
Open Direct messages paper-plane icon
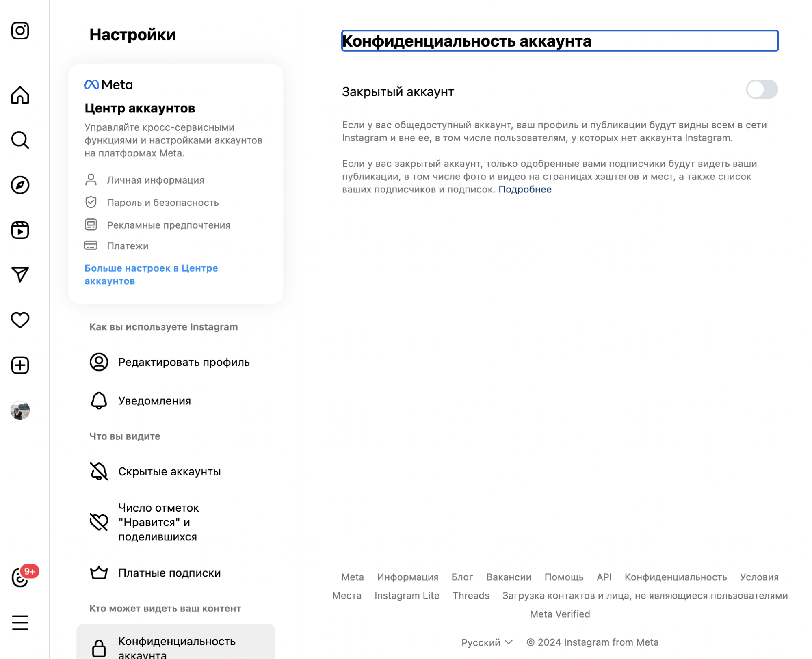pos(20,275)
